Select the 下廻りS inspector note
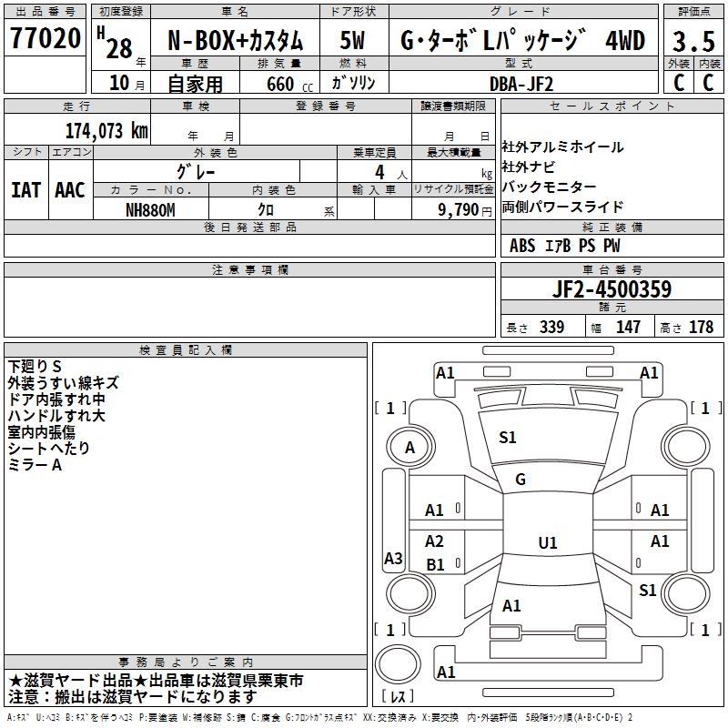 point(35,367)
